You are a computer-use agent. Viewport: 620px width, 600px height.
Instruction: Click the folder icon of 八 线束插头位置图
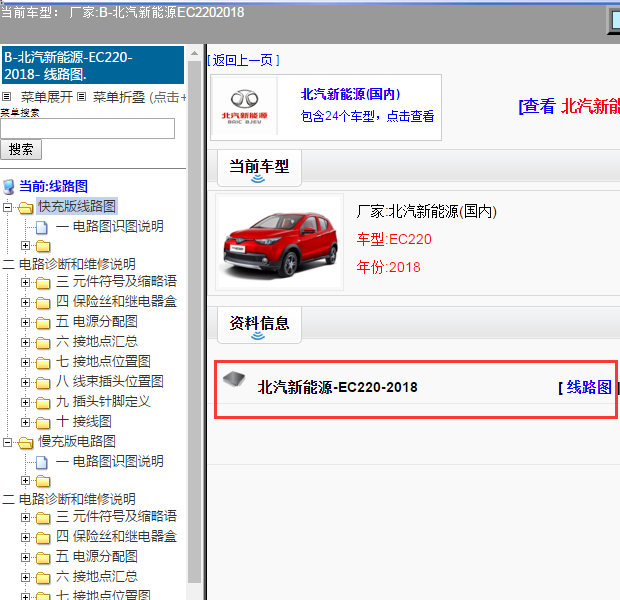43,383
